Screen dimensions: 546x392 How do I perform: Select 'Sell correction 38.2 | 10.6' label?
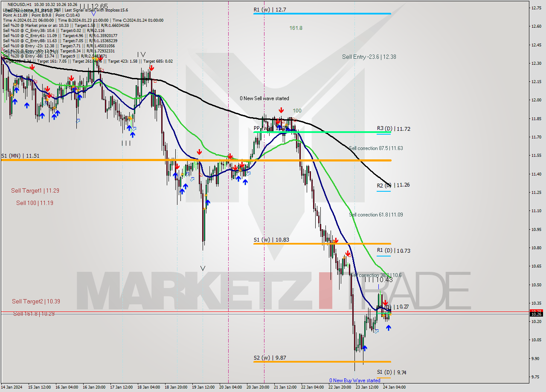click(376, 275)
